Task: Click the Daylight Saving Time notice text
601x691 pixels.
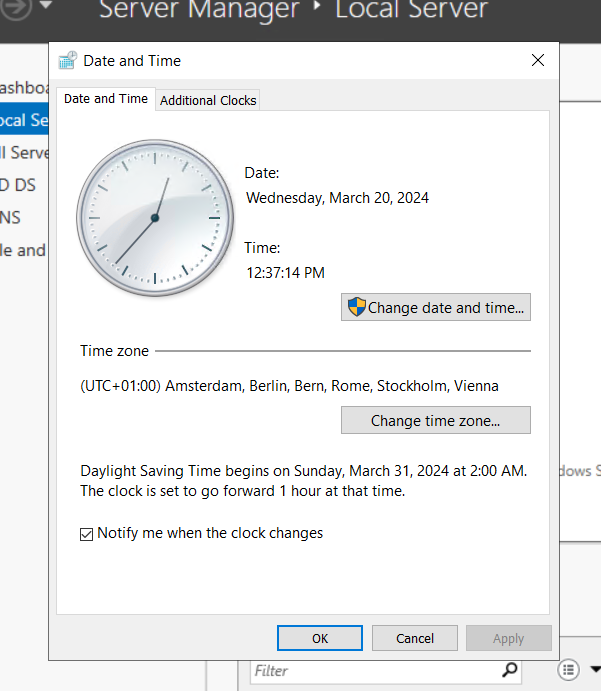Action: (x=304, y=481)
